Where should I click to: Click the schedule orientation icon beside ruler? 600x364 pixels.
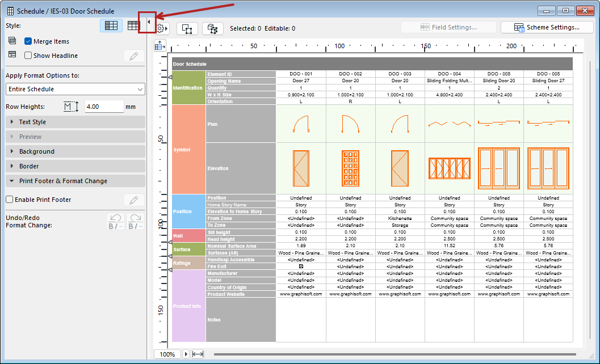point(160,46)
